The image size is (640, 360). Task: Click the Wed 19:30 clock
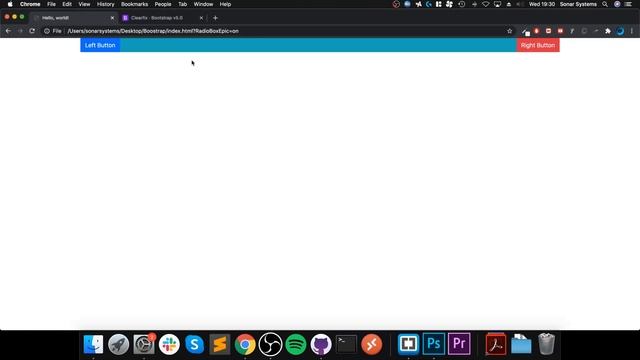542,4
